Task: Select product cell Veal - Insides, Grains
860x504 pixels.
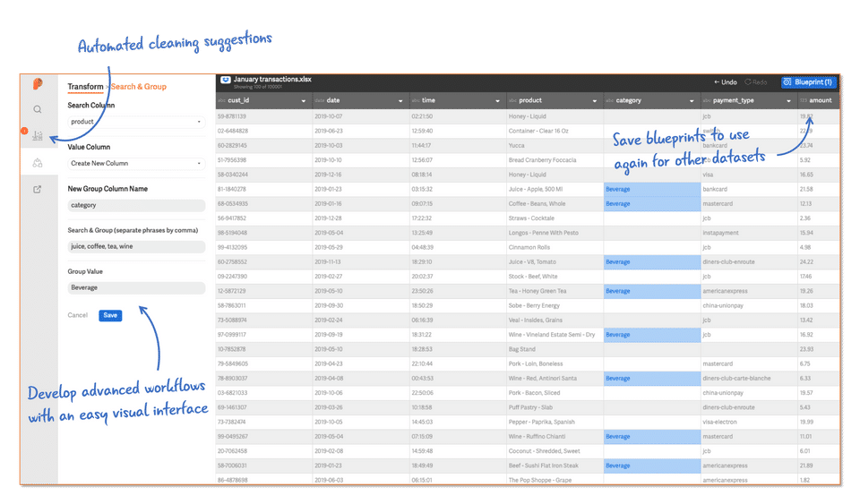Action: click(x=555, y=320)
